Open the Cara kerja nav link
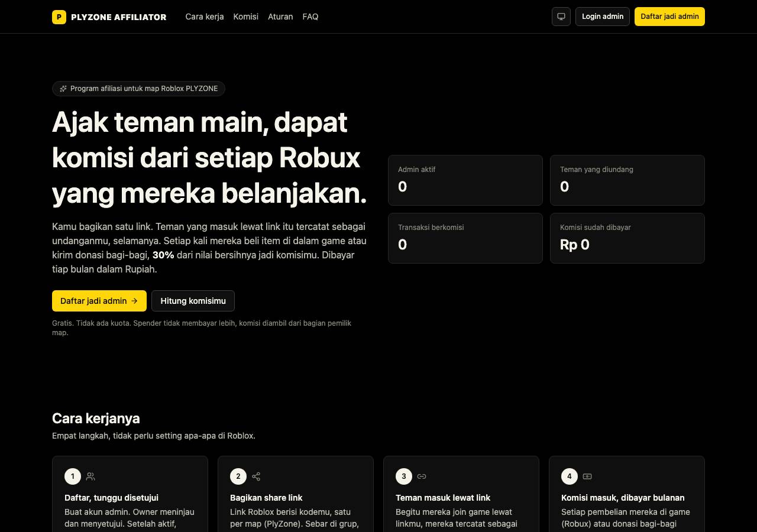Viewport: 757px width, 532px height. tap(205, 17)
